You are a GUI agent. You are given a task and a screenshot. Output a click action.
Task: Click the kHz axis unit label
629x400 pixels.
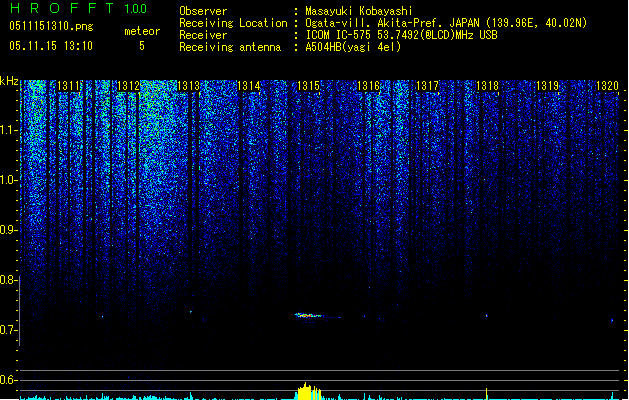point(9,81)
